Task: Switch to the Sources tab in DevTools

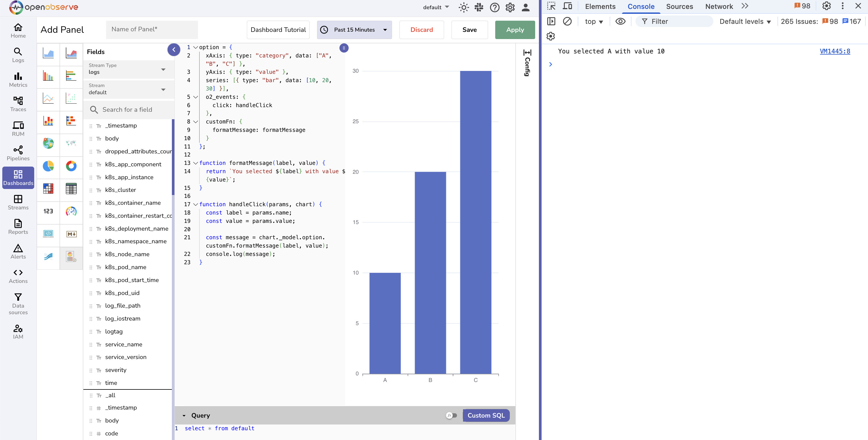Action: tap(679, 6)
